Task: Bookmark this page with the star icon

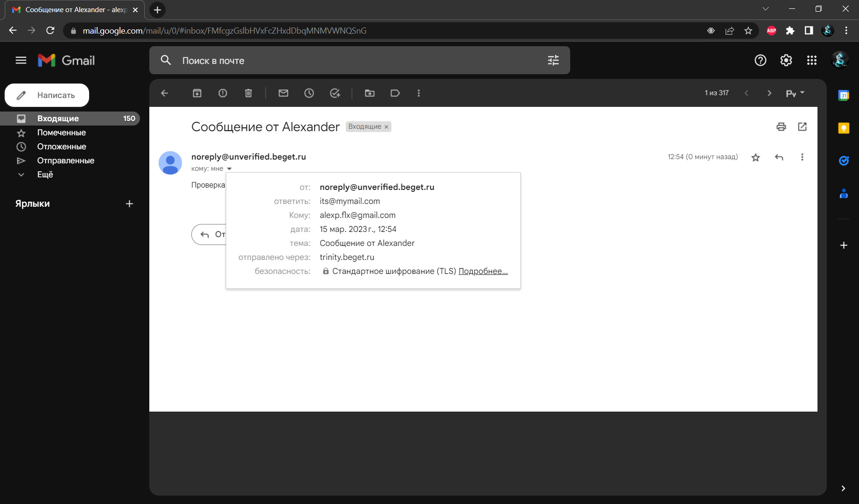Action: 748,30
